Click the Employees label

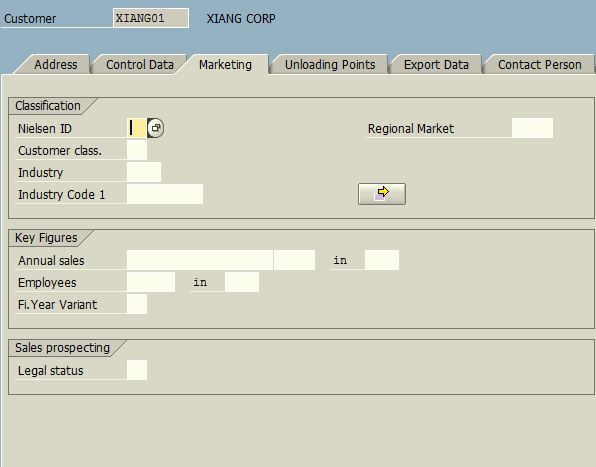tap(47, 283)
